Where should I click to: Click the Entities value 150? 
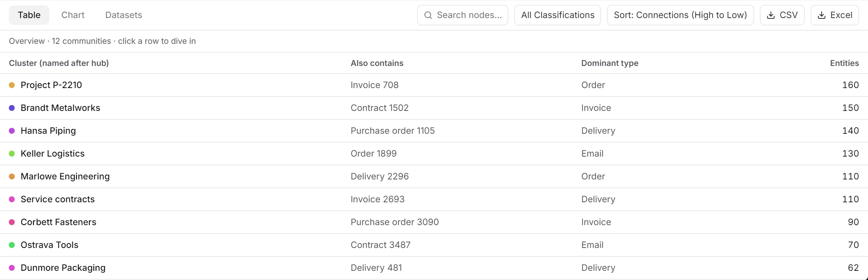(850, 108)
